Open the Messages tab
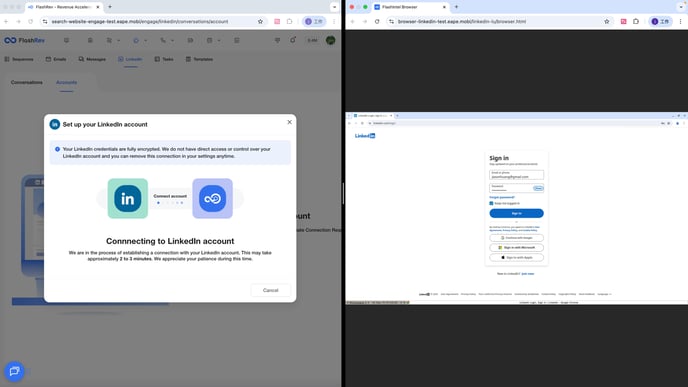Image resolution: width=688 pixels, height=387 pixels. (x=92, y=59)
